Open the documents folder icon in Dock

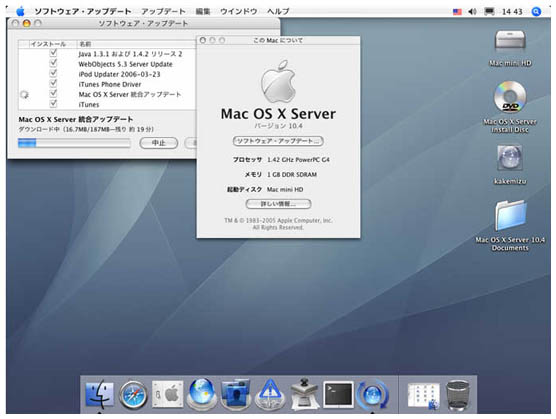[x=423, y=396]
